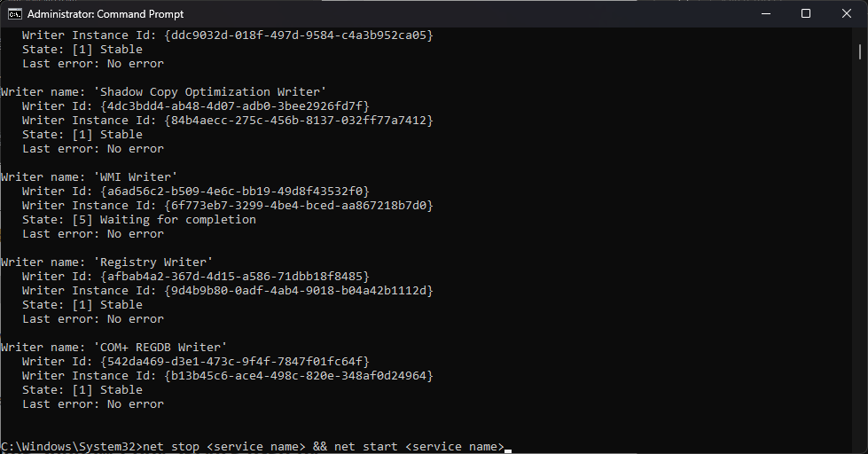
Task: Click the blinking cursor after the command
Action: (x=508, y=447)
